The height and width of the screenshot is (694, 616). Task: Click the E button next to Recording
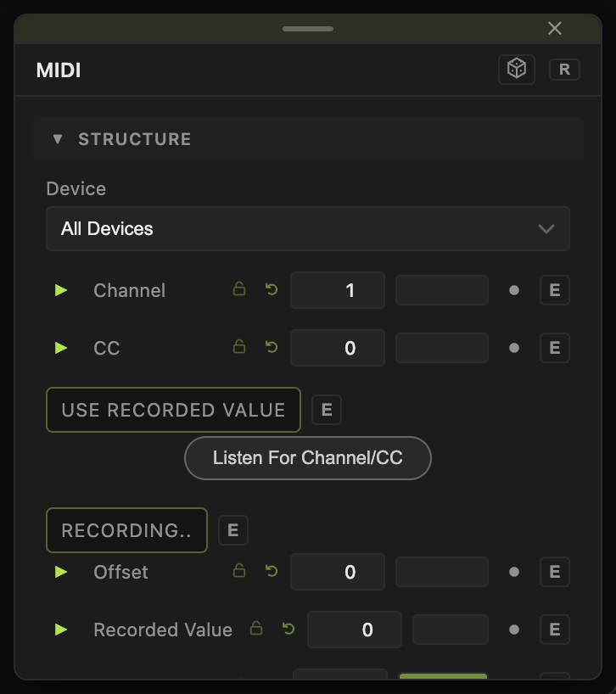click(233, 530)
